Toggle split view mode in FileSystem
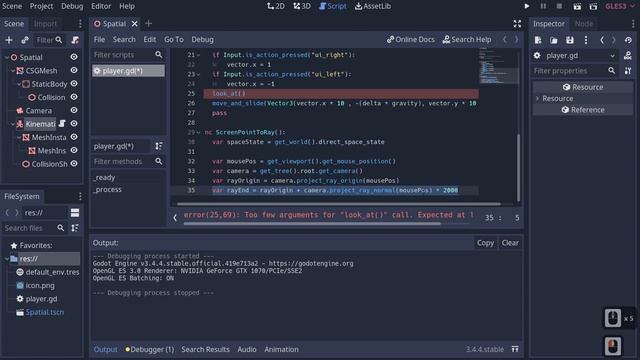 coord(75,213)
